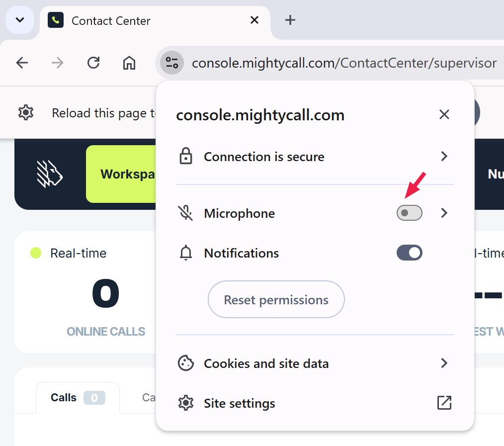Reload the page using the refresh icon
The height and width of the screenshot is (446, 504).
point(93,63)
